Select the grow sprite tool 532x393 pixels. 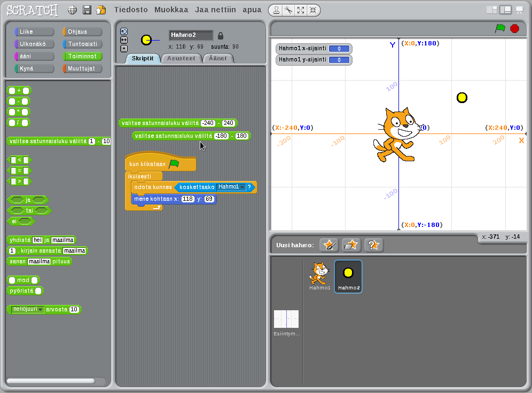pos(301,11)
